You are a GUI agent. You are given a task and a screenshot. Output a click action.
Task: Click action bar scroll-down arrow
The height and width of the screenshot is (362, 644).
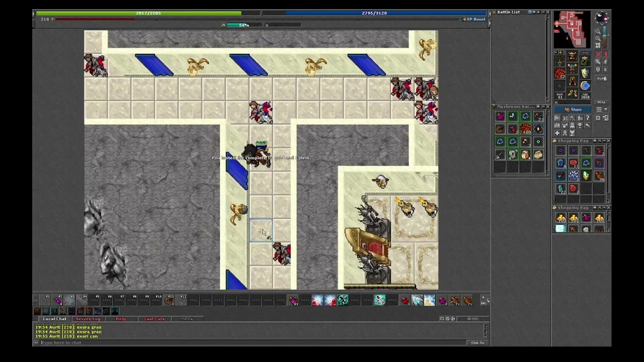click(483, 303)
